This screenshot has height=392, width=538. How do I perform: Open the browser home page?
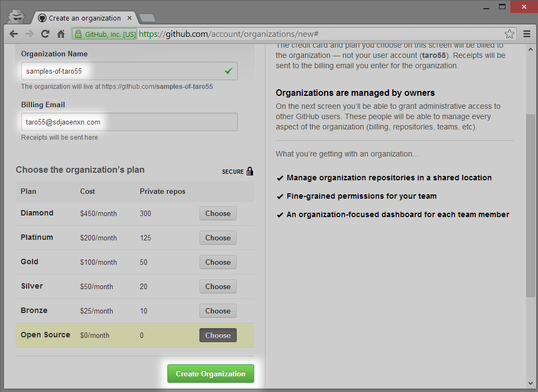click(x=61, y=34)
